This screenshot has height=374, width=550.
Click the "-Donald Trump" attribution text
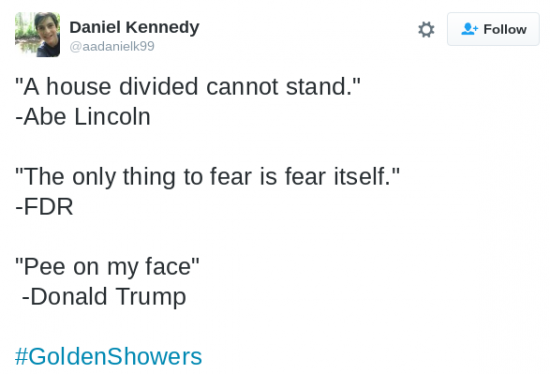click(x=104, y=297)
